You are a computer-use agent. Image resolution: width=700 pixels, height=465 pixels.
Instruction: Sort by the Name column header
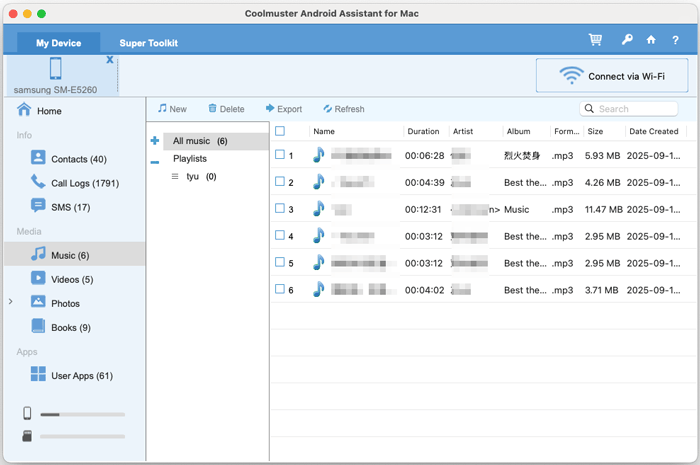tap(324, 132)
